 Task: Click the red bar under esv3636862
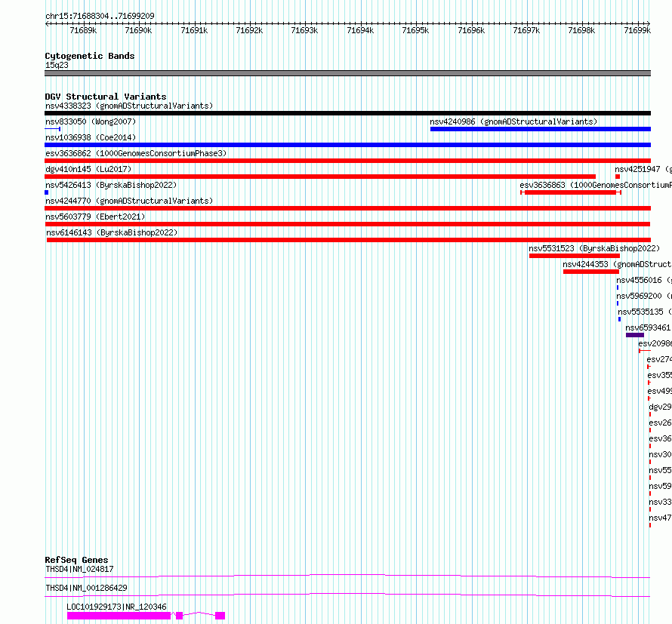point(347,161)
